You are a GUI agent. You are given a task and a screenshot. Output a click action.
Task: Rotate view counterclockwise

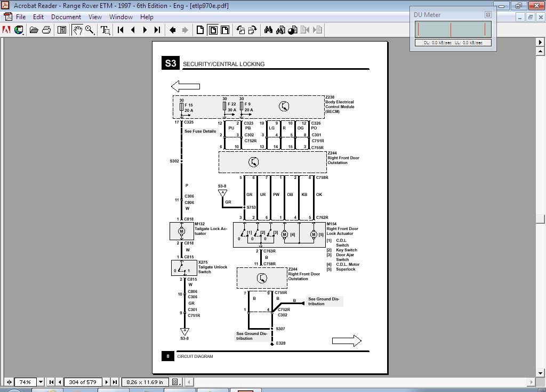point(240,30)
